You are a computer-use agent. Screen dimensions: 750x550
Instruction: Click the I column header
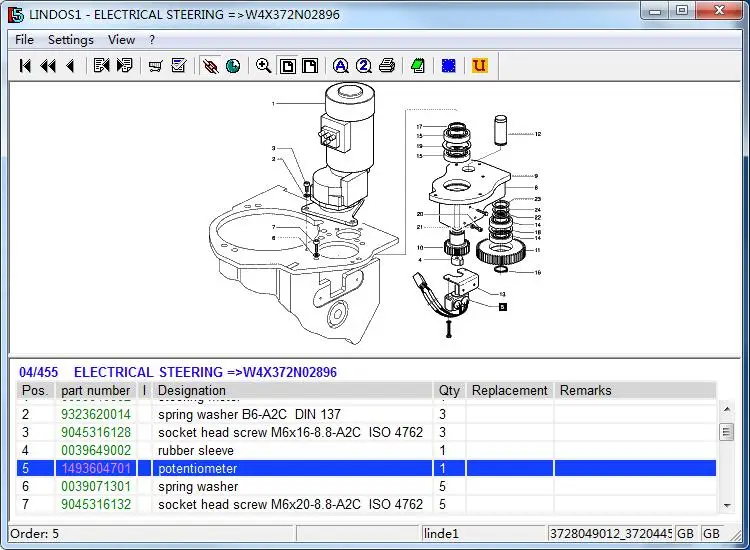pos(144,390)
